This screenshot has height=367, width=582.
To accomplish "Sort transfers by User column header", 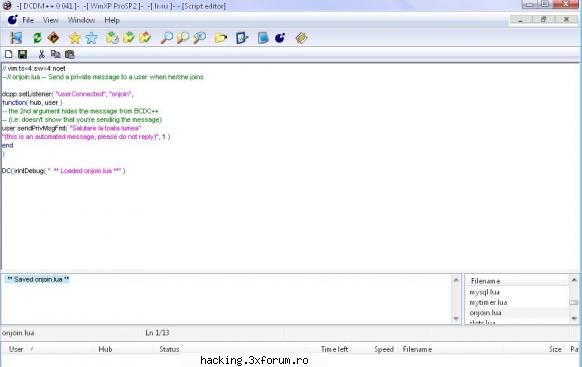I will 16,349.
